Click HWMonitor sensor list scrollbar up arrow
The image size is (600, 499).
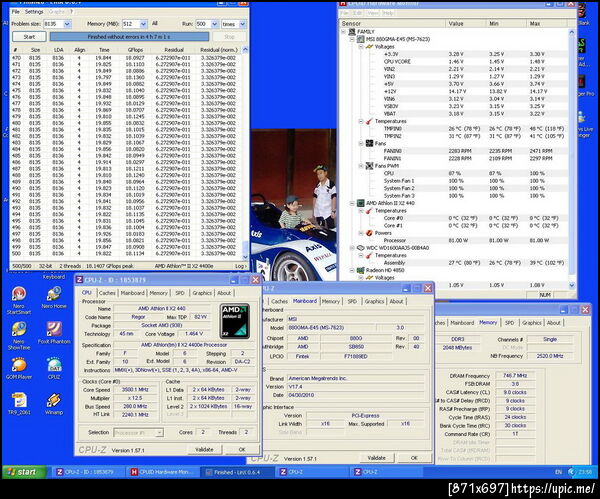[x=572, y=33]
